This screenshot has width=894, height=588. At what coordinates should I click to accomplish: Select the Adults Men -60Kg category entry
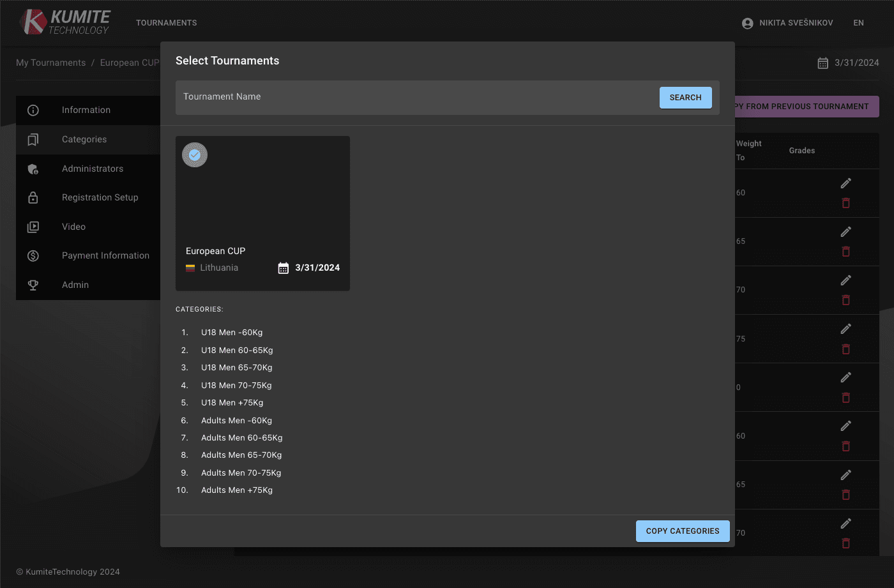236,420
